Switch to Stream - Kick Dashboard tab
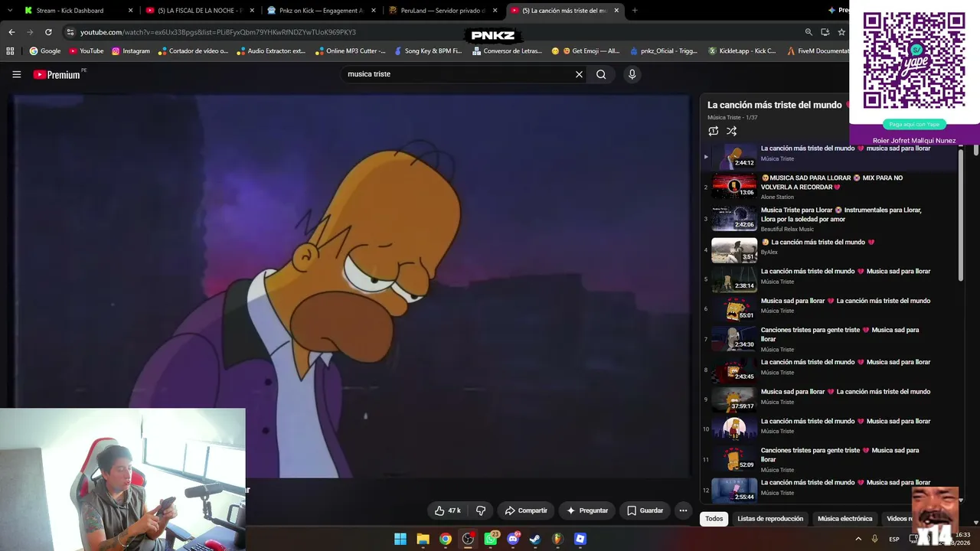This screenshot has width=980, height=551. (x=77, y=11)
